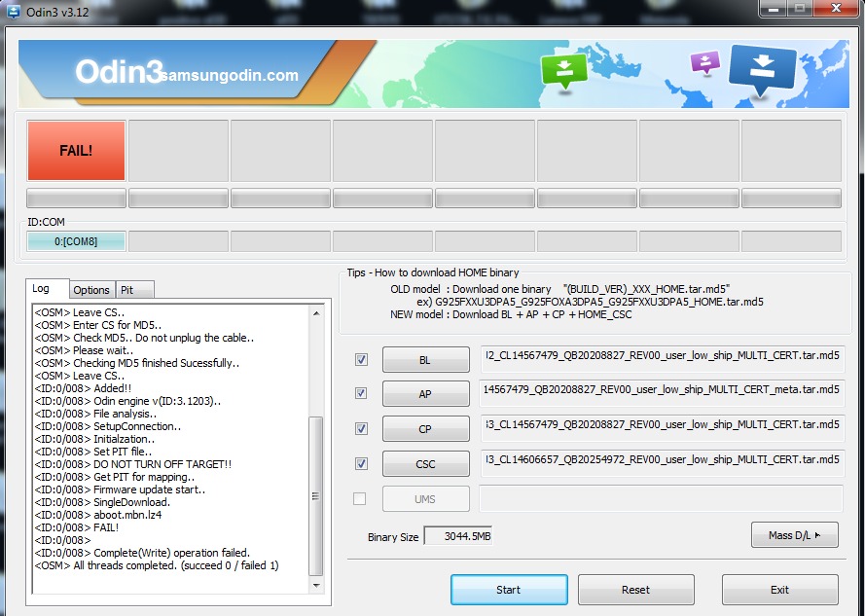
Task: Click the 'samsungodin.com' banner text
Action: point(230,75)
